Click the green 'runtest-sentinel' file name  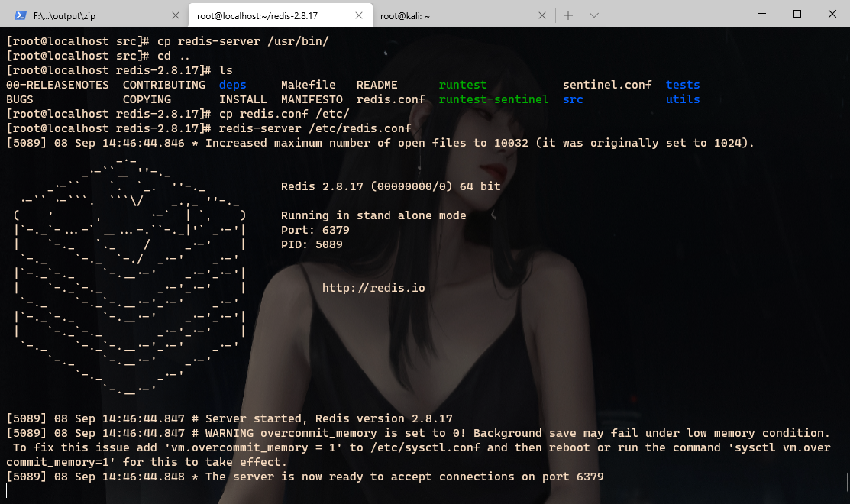click(x=493, y=99)
